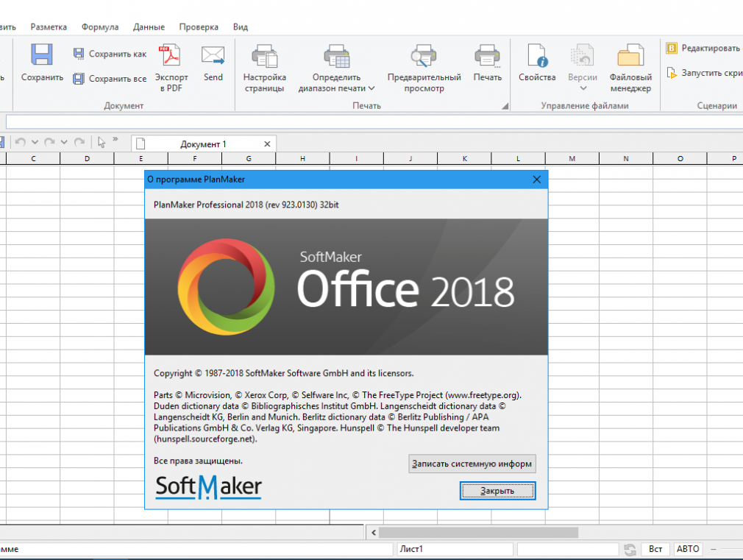The image size is (743, 560).
Task: Click the status bar recalculate icon
Action: (x=630, y=550)
